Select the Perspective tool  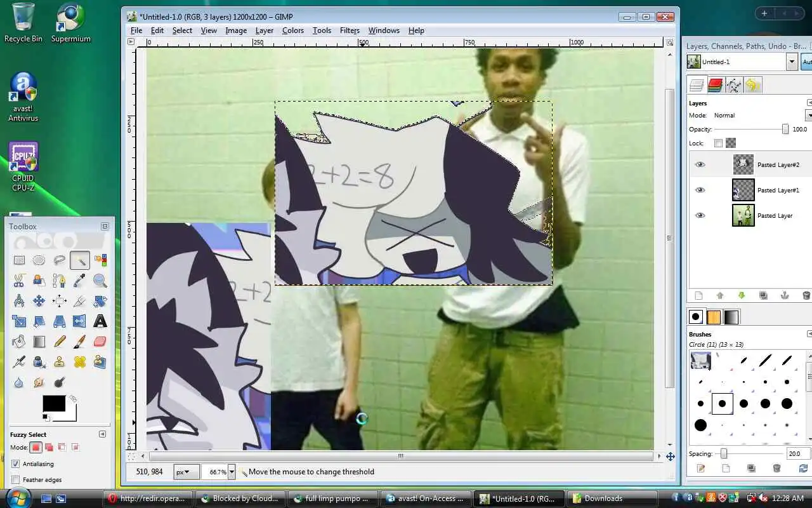[60, 321]
